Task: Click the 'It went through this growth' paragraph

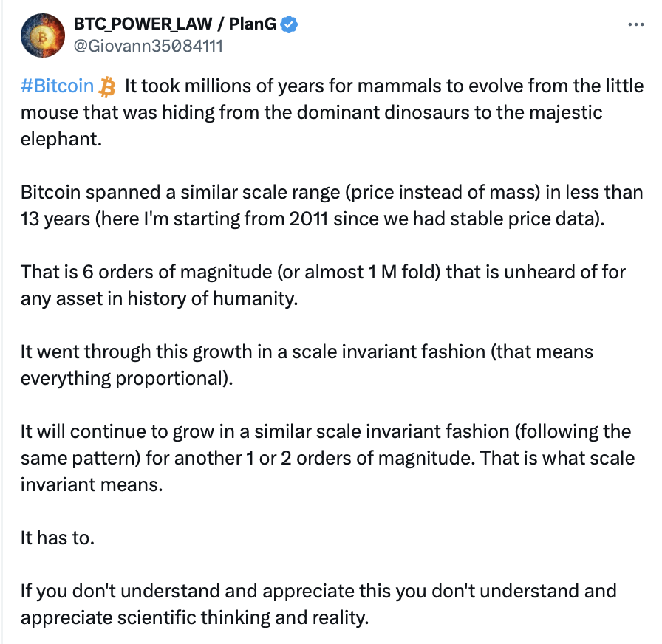Action: coord(307,365)
